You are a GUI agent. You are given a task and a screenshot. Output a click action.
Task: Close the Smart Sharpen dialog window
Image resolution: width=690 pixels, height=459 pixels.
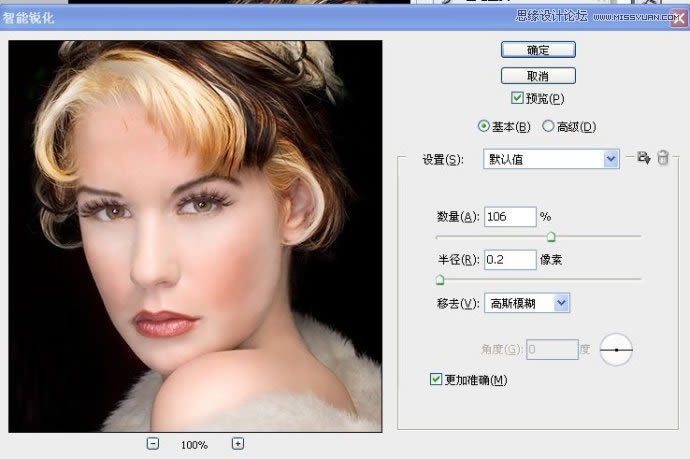click(678, 17)
